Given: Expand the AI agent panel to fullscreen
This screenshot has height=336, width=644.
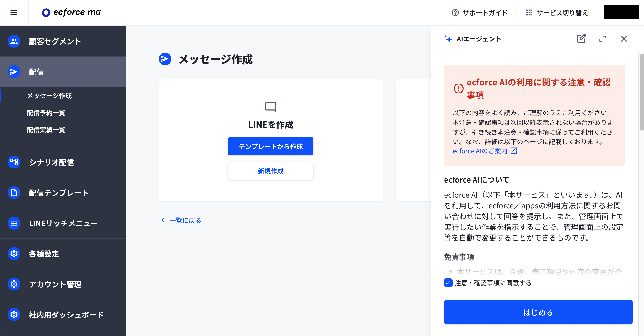Looking at the screenshot, I should point(603,39).
